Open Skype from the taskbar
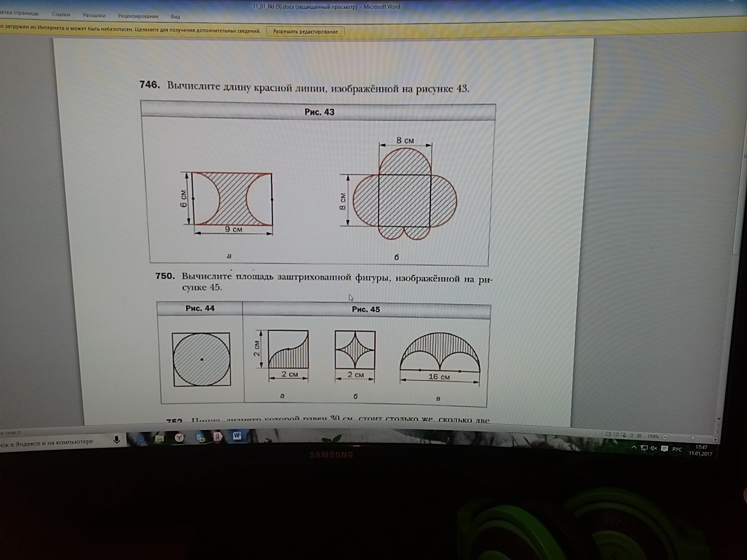747x560 pixels. (x=199, y=437)
